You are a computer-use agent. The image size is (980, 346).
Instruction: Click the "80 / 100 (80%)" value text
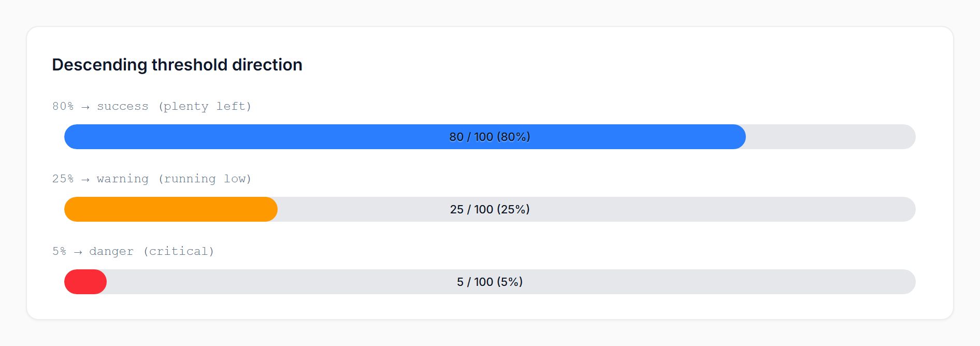point(489,137)
